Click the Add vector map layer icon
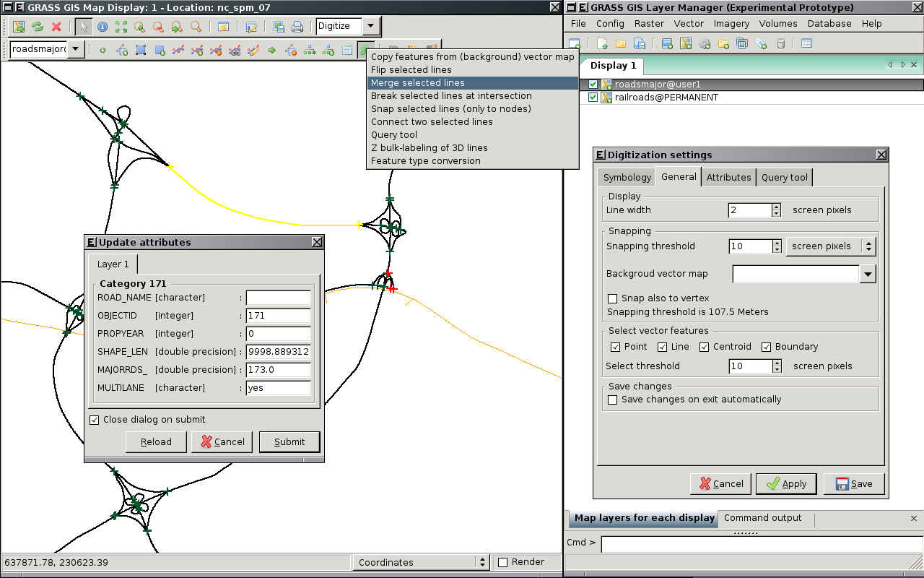 tap(686, 44)
